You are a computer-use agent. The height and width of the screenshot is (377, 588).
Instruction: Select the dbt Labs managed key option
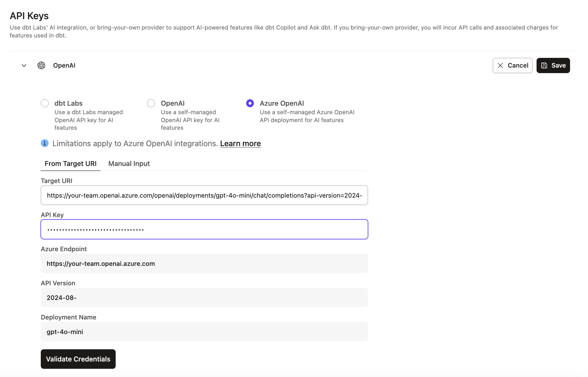pyautogui.click(x=44, y=103)
